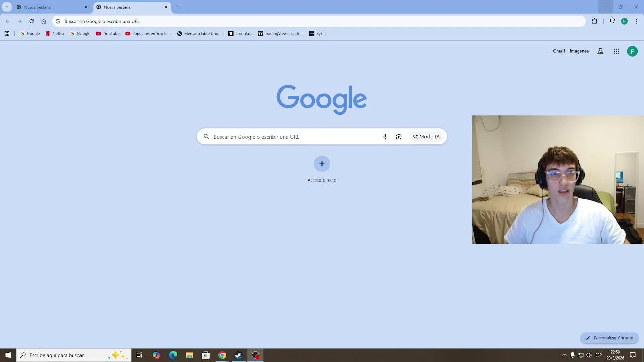Open the media controls toolbar icon

click(612, 21)
